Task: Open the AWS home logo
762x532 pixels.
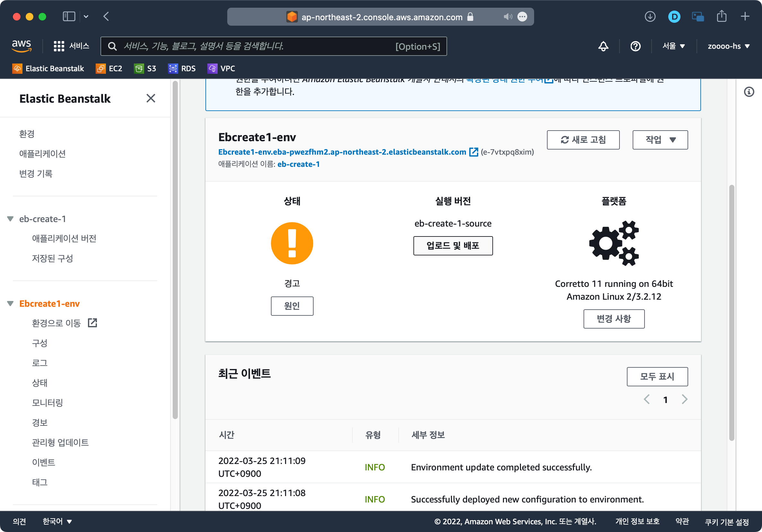Action: [x=22, y=46]
